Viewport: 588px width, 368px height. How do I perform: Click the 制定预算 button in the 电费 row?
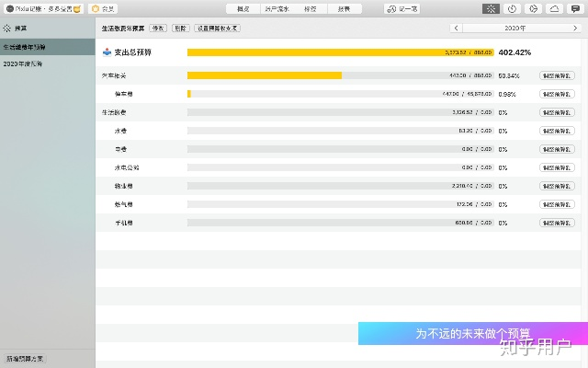point(557,149)
